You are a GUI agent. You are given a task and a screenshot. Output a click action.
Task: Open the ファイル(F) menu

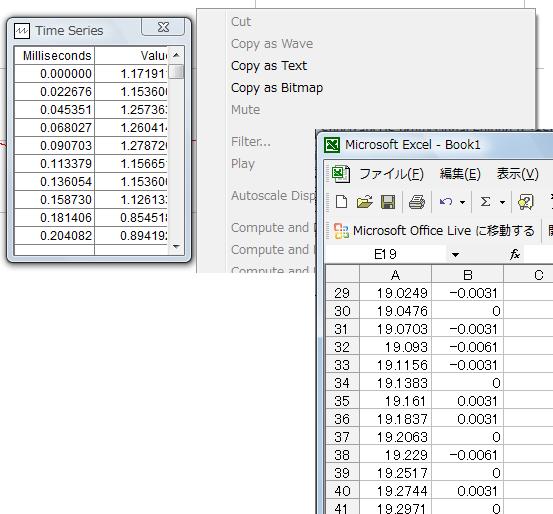click(391, 174)
